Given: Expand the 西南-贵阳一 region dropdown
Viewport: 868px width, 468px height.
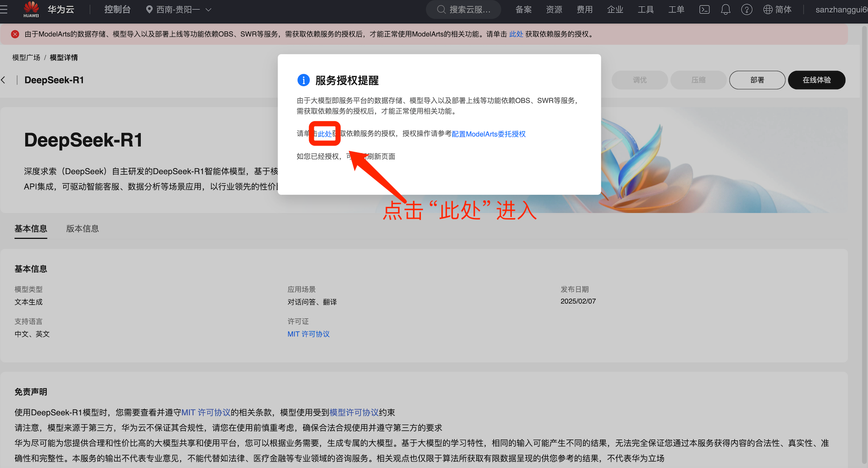Looking at the screenshot, I should (x=178, y=10).
